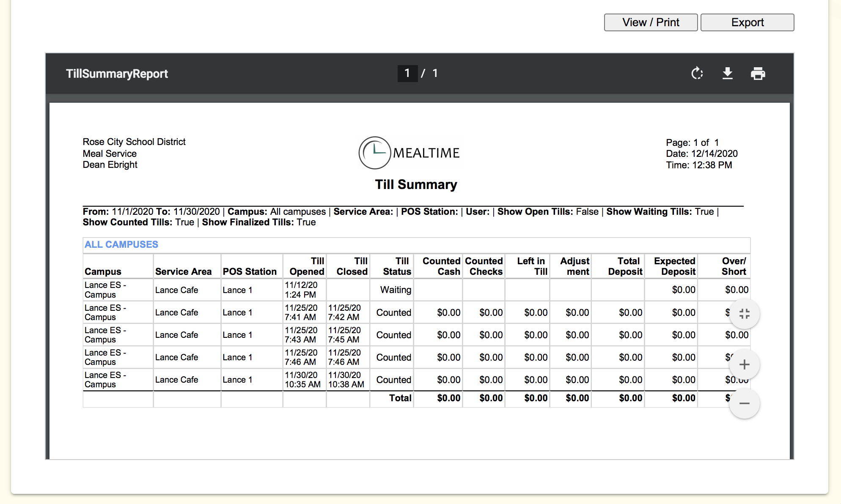Click the Total row label

[x=400, y=398]
